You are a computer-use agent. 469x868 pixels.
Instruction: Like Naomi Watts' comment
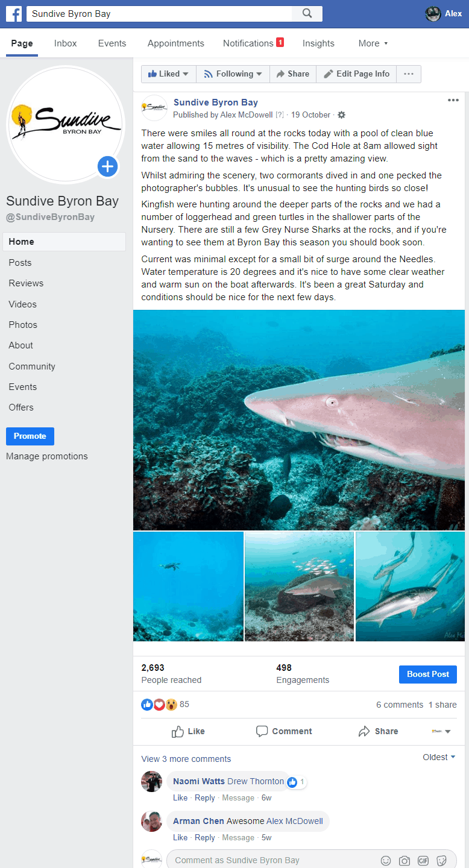click(x=180, y=797)
